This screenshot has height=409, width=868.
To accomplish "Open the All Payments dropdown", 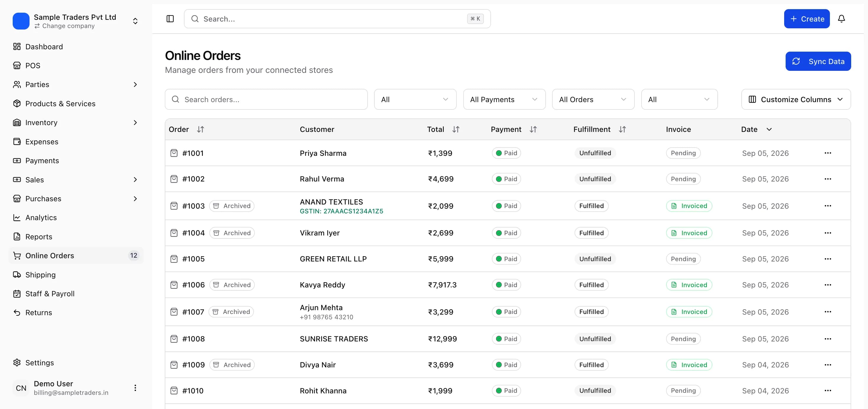I will 504,99.
